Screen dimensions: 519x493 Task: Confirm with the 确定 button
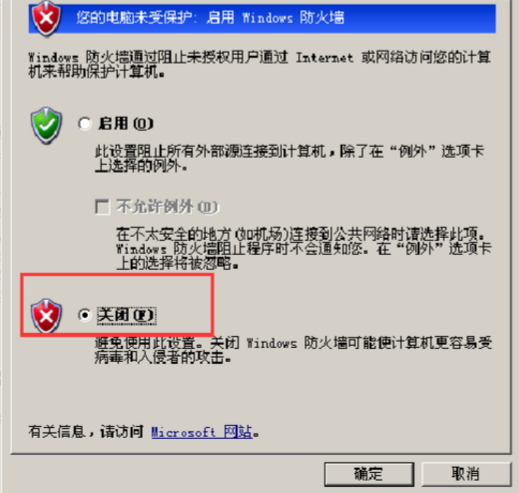369,474
